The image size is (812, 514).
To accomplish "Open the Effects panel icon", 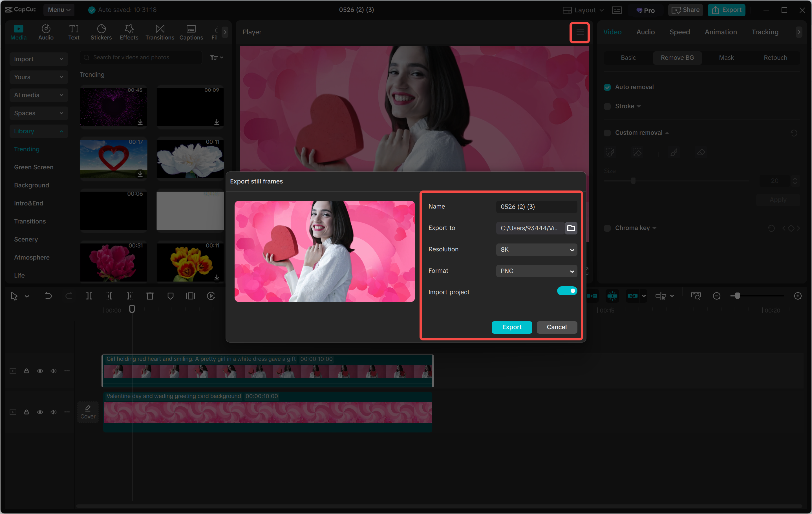I will click(129, 29).
